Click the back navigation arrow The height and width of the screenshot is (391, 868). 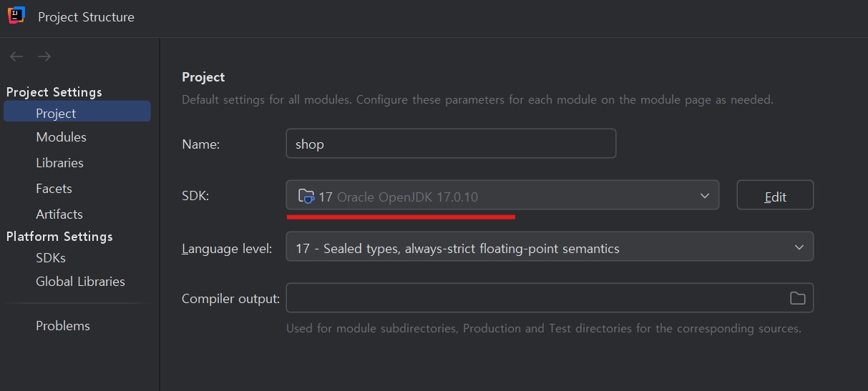(16, 56)
